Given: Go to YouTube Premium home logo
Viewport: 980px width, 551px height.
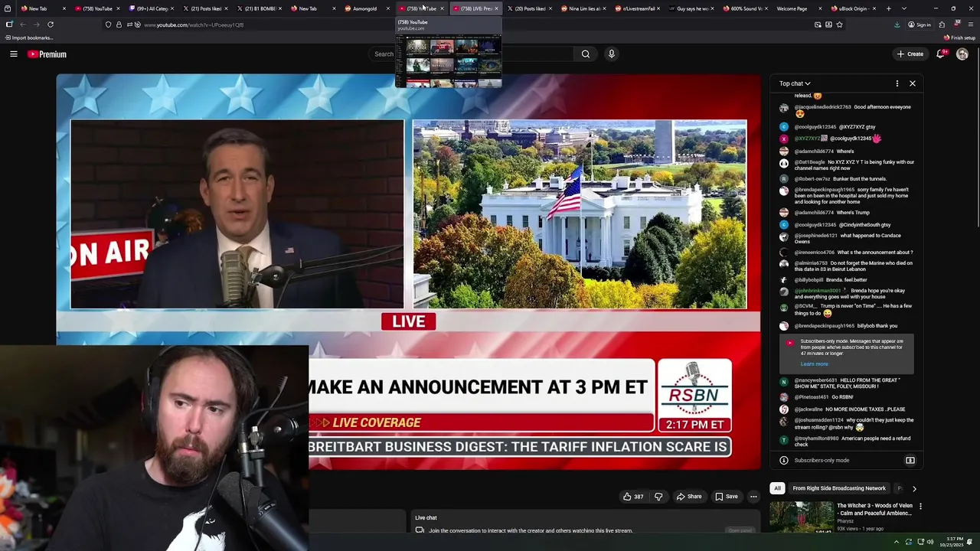Looking at the screenshot, I should (x=47, y=54).
